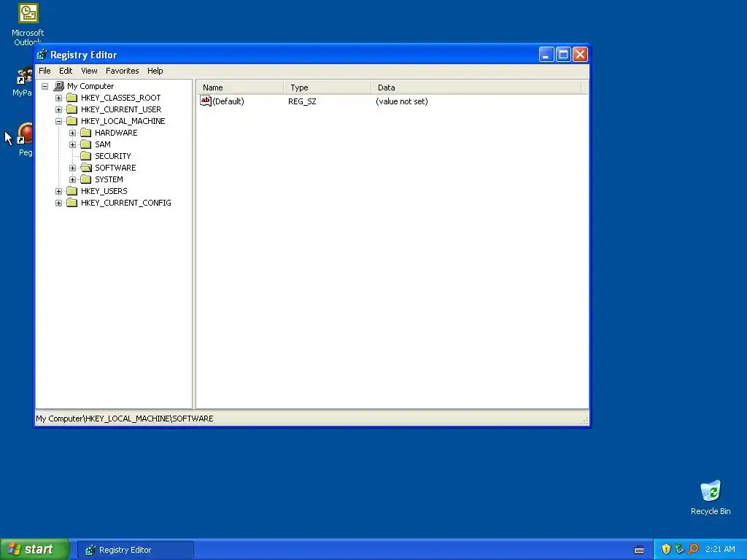Close the Registry Editor window
Screen dimensions: 747x560
click(x=580, y=55)
